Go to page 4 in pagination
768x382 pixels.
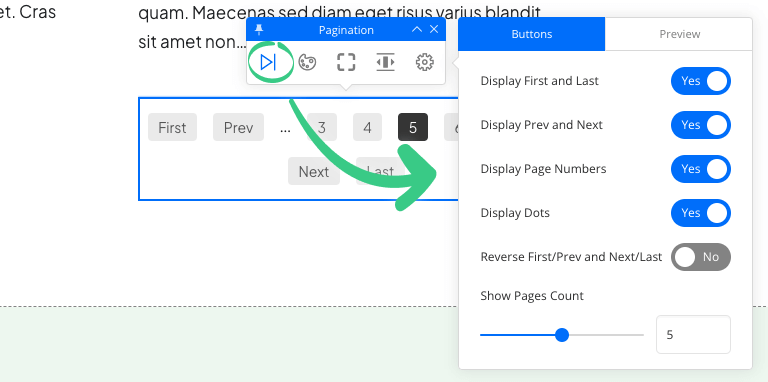tap(367, 127)
